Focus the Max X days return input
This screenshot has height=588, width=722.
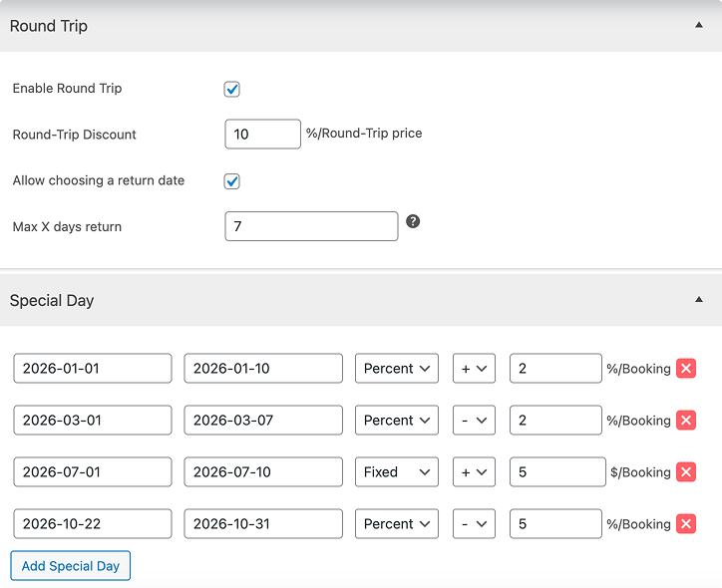click(x=311, y=226)
